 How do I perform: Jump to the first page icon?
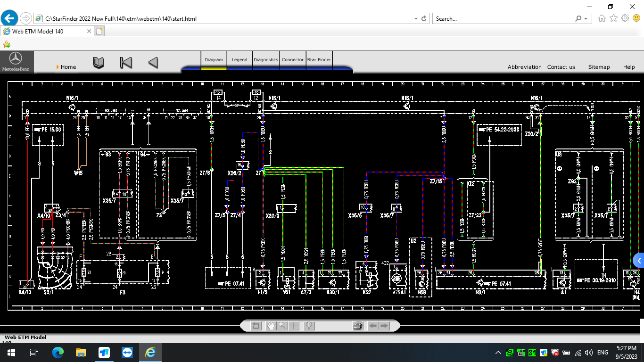click(126, 63)
